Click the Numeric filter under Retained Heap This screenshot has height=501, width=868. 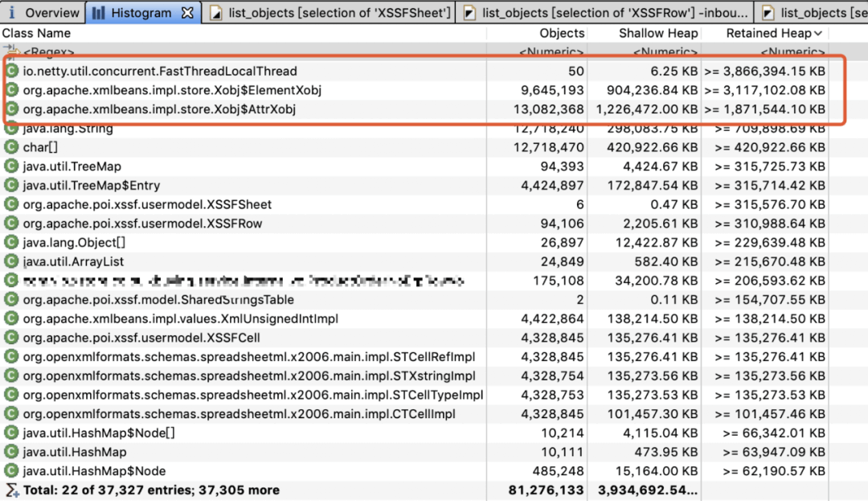(x=792, y=52)
